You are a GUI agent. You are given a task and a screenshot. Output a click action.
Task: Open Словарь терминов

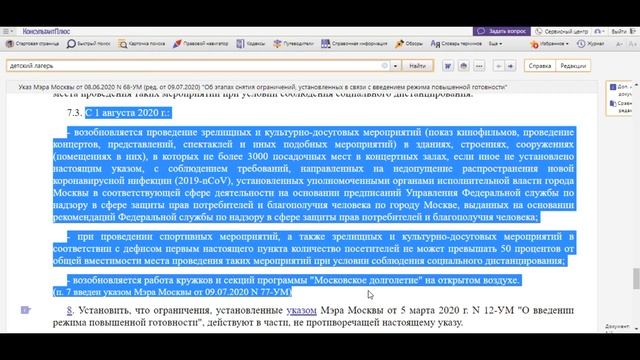click(x=456, y=44)
